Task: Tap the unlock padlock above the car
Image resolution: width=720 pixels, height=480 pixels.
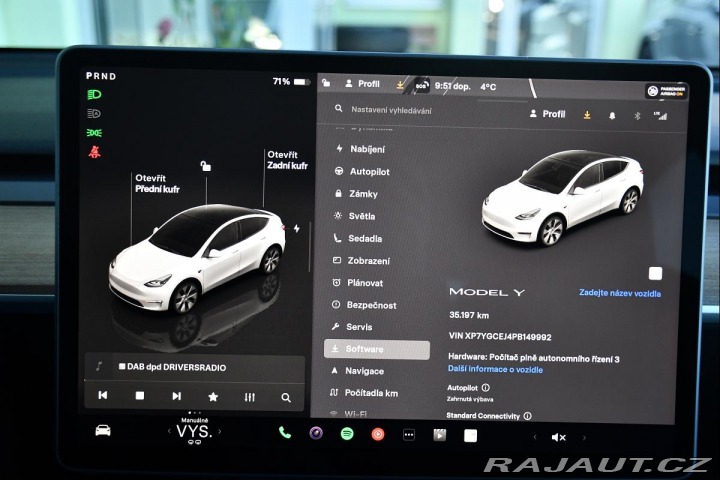Action: coord(206,166)
